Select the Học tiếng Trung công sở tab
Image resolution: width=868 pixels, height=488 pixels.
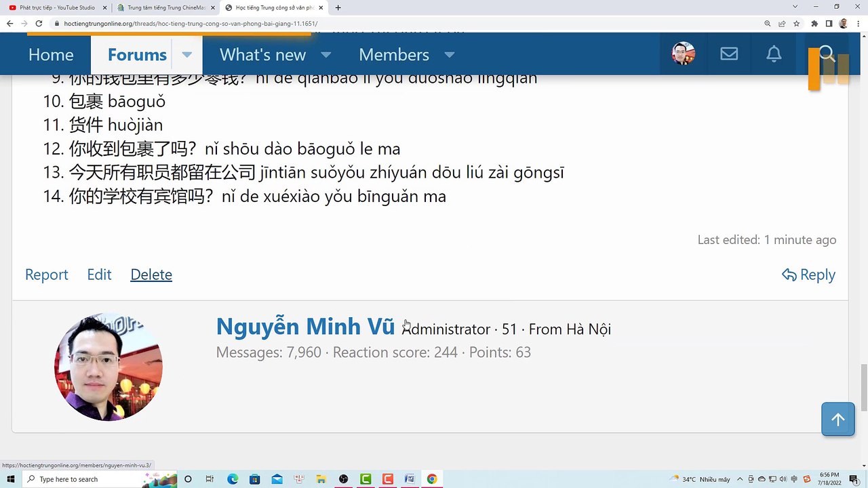point(274,7)
